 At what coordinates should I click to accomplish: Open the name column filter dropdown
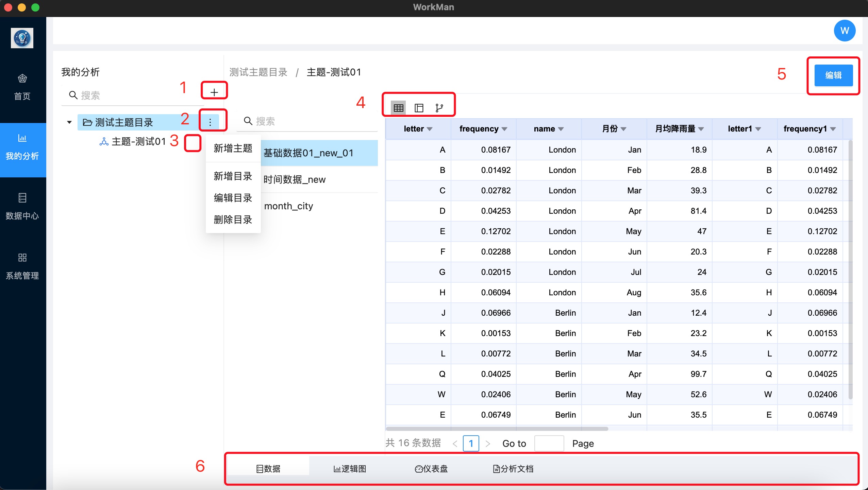coord(561,129)
